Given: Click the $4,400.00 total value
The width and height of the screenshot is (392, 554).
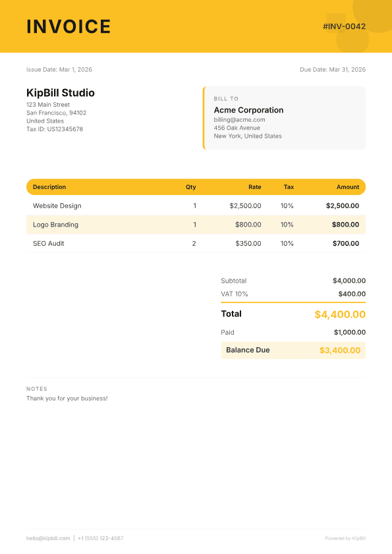Looking at the screenshot, I should pos(340,314).
